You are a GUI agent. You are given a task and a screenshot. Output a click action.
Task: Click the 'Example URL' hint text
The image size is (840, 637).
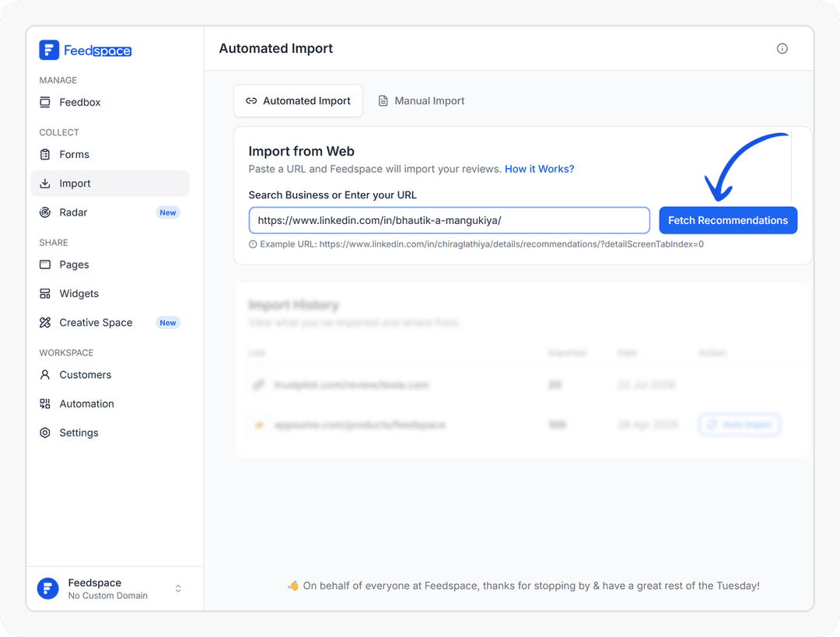[481, 244]
